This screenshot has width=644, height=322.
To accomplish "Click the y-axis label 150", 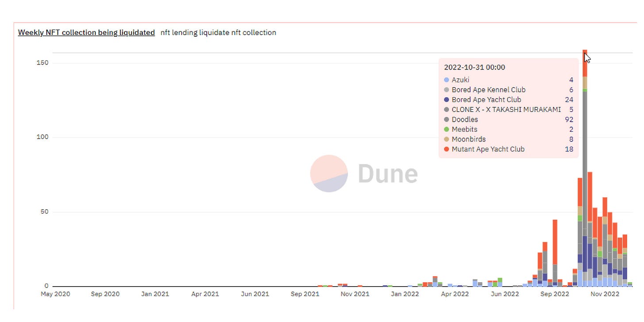I will coord(42,63).
